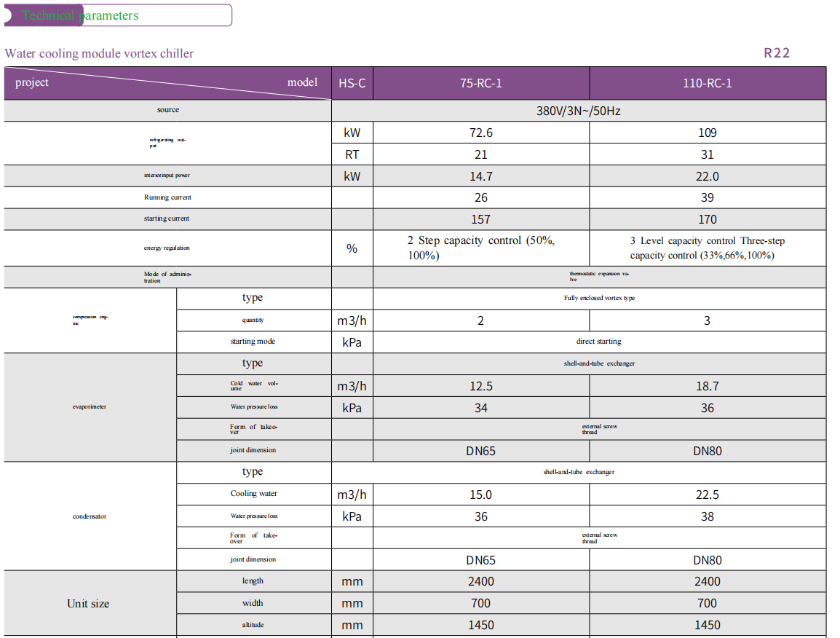The image size is (840, 638).
Task: Click the 2 Step capacity control text
Action: (x=480, y=248)
